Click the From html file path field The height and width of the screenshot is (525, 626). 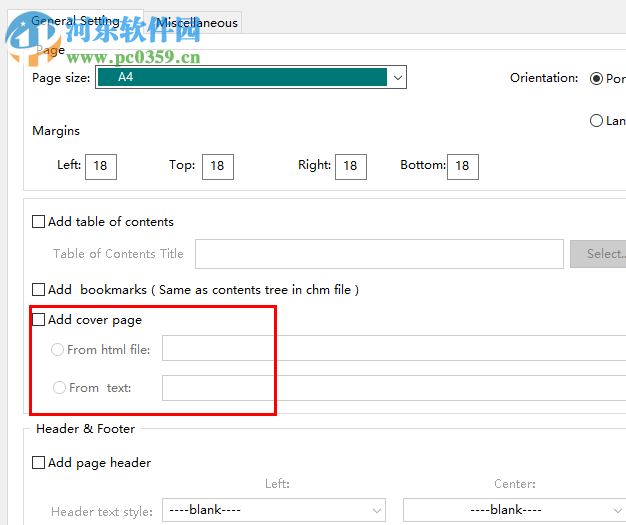tap(394, 348)
